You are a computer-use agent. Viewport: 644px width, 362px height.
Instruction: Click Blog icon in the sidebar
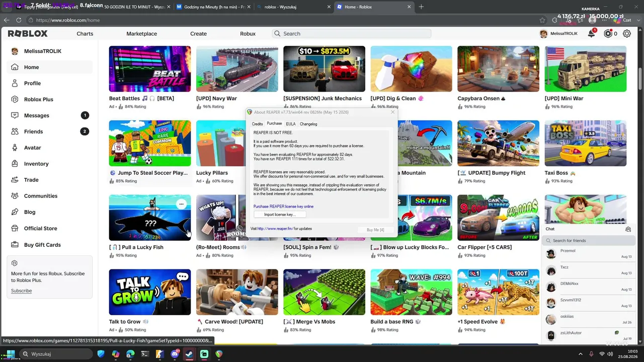pos(15,212)
